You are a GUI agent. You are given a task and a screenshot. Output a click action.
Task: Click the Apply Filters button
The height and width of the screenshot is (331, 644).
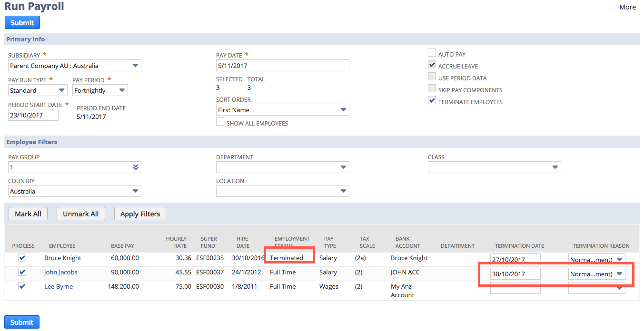point(139,213)
